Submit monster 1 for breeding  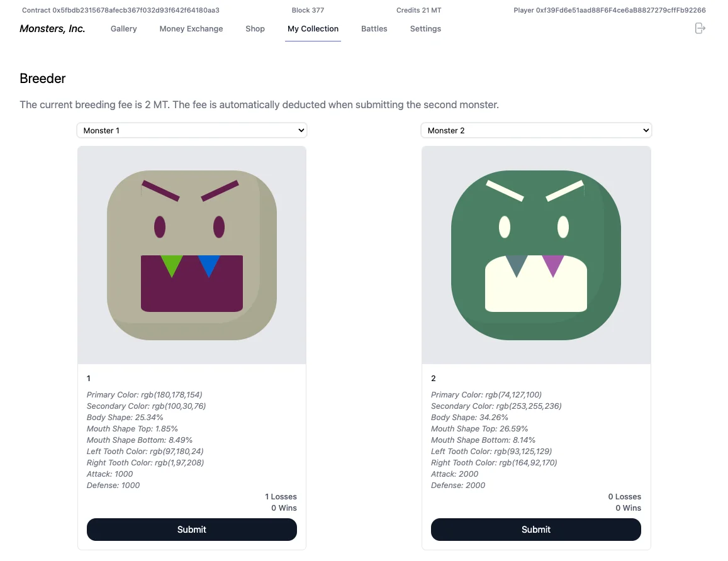(x=192, y=530)
